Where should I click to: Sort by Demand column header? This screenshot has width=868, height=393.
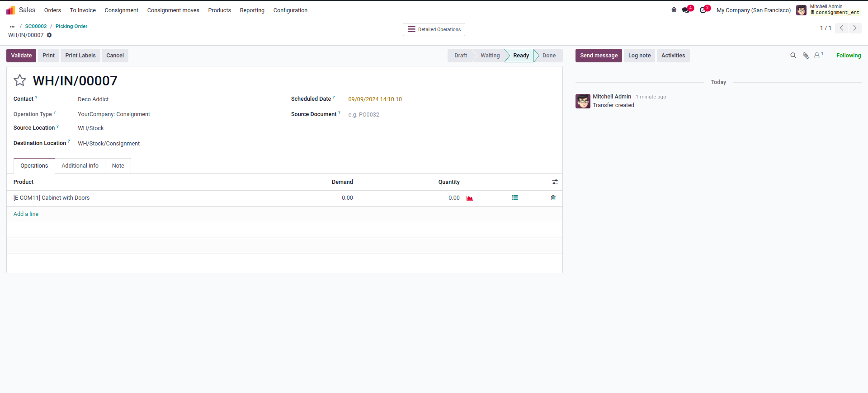[x=342, y=182]
